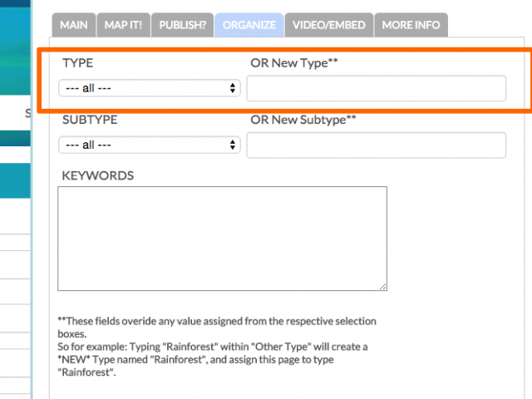Click the KEYWORDS field label
The height and width of the screenshot is (399, 532).
click(98, 175)
